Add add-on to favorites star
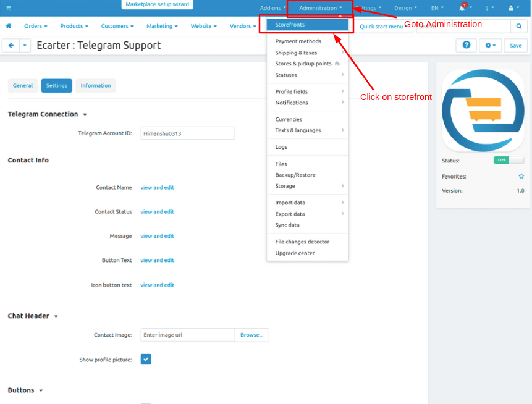The width and height of the screenshot is (532, 404). tap(521, 176)
